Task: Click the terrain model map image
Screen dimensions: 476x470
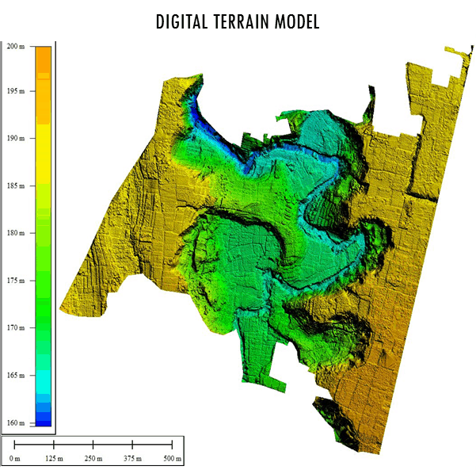Action: point(267,250)
